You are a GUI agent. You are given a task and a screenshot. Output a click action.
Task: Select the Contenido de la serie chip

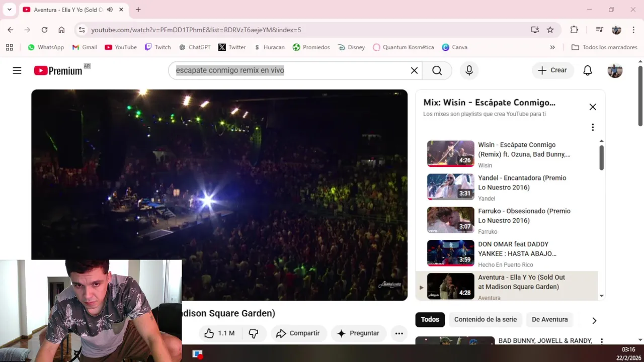click(486, 320)
